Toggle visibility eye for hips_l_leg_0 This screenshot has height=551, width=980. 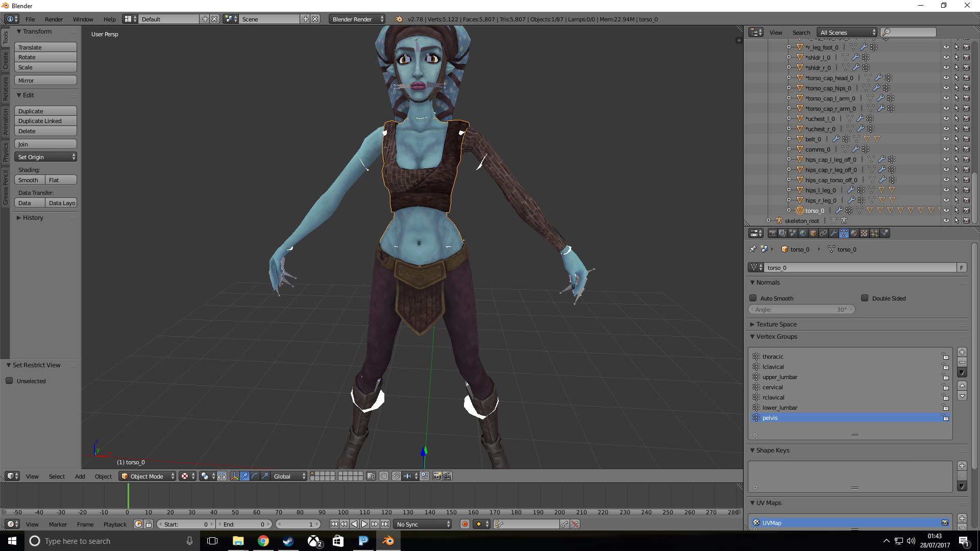[946, 190]
